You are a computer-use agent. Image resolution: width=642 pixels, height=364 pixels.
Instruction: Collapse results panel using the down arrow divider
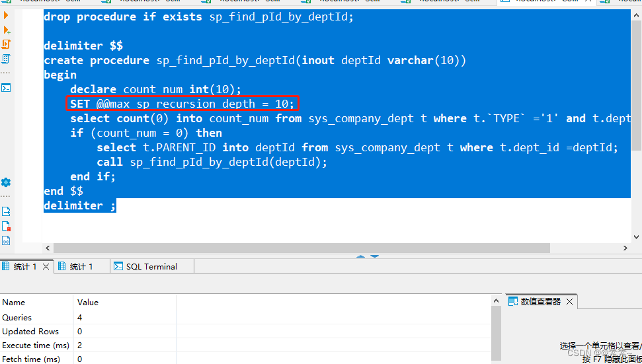375,256
